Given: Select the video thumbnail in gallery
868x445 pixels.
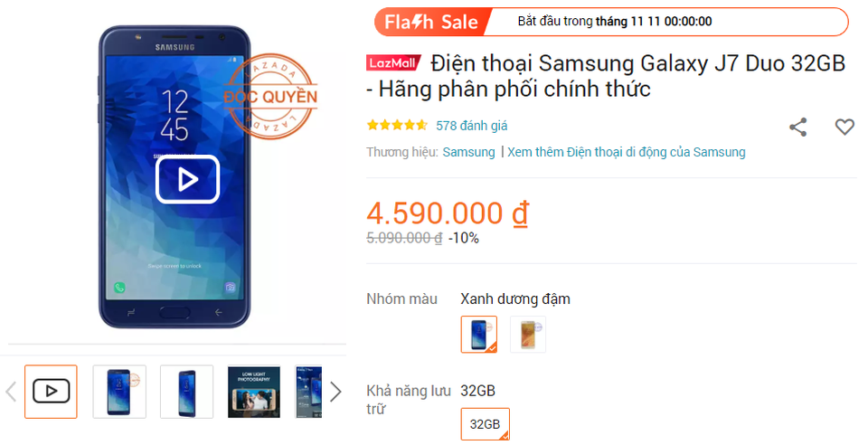Looking at the screenshot, I should point(51,392).
